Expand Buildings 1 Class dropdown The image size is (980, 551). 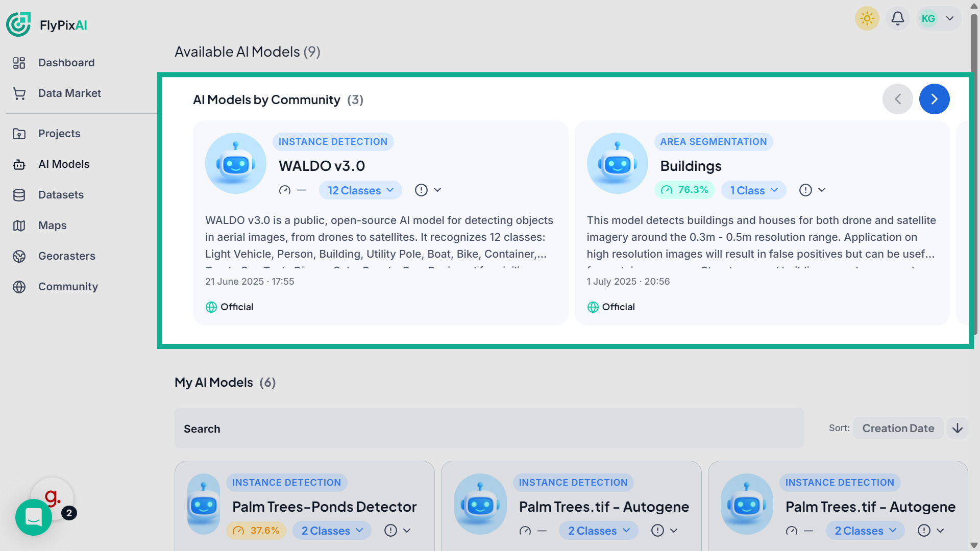754,190
